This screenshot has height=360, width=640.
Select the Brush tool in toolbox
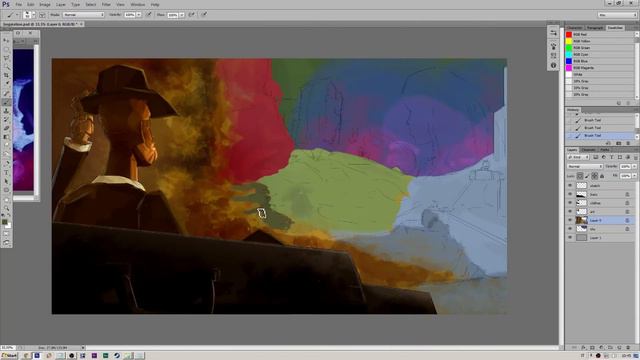6,102
